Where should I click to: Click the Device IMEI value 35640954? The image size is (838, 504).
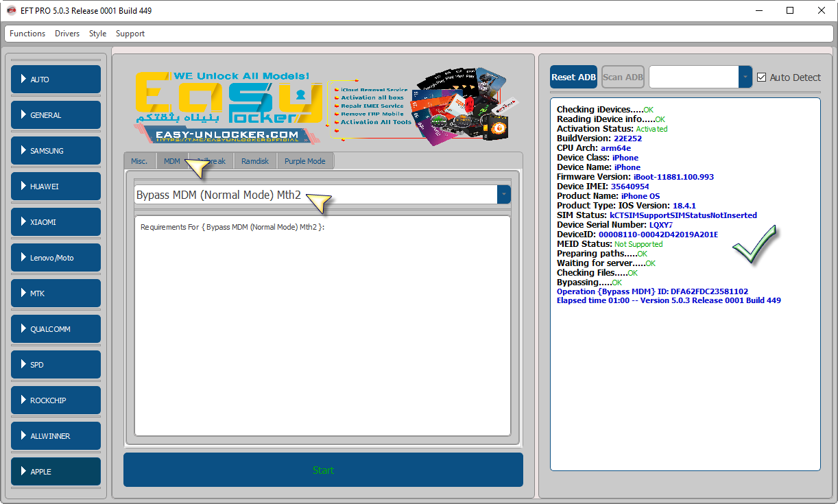tap(630, 187)
